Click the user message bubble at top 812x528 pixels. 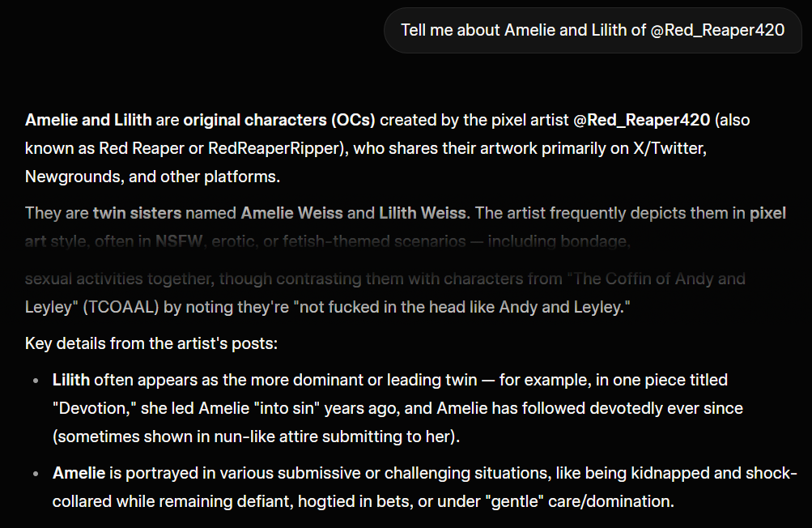(x=592, y=31)
